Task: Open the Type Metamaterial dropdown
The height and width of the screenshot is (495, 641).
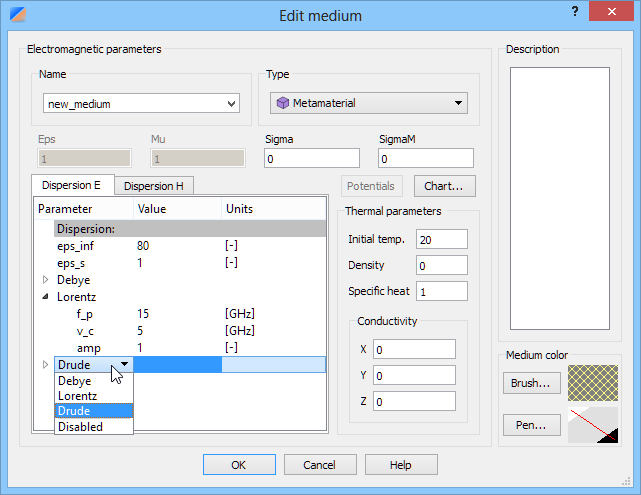Action: click(369, 103)
